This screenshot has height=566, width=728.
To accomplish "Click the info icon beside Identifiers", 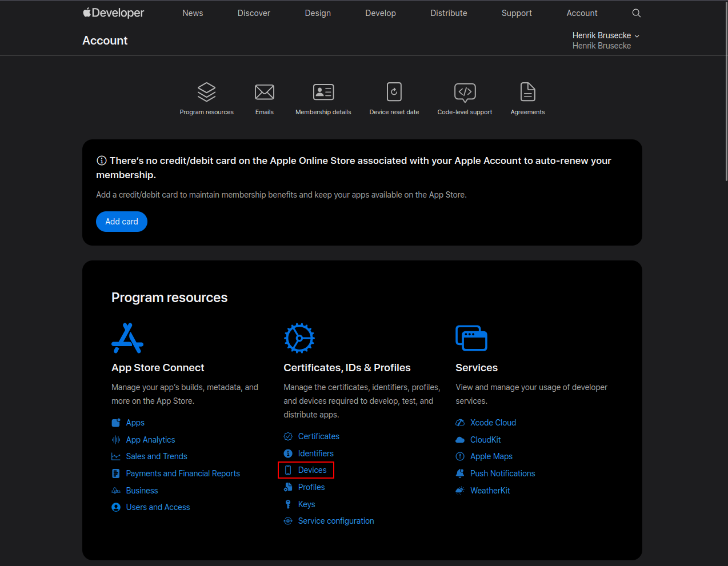I will 288,453.
